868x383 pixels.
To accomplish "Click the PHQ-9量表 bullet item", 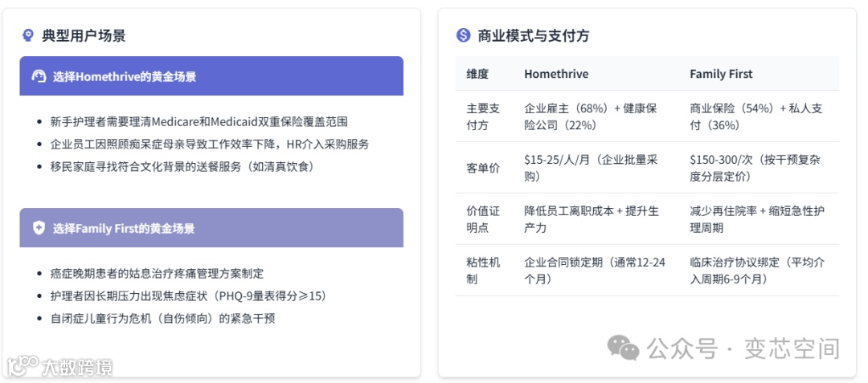I will (188, 295).
